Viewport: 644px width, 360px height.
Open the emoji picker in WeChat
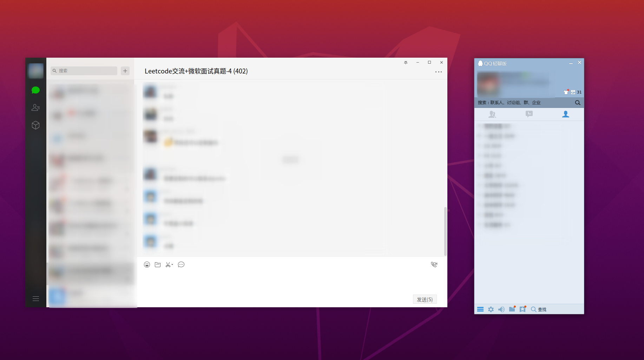point(147,265)
